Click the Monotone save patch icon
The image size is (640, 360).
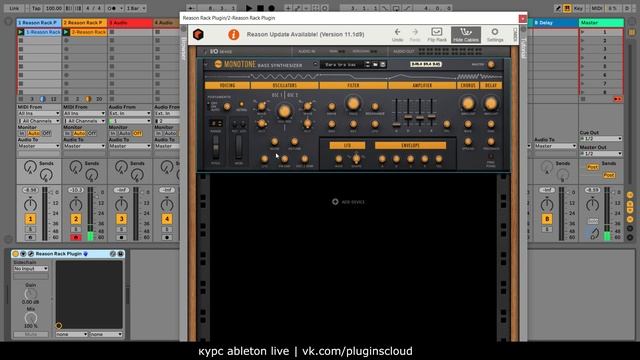[x=383, y=64]
